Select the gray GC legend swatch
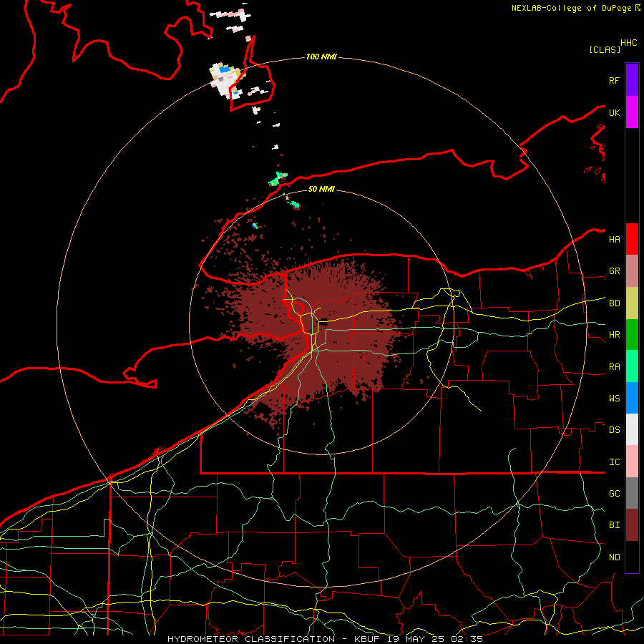The height and width of the screenshot is (644, 644). point(632,493)
